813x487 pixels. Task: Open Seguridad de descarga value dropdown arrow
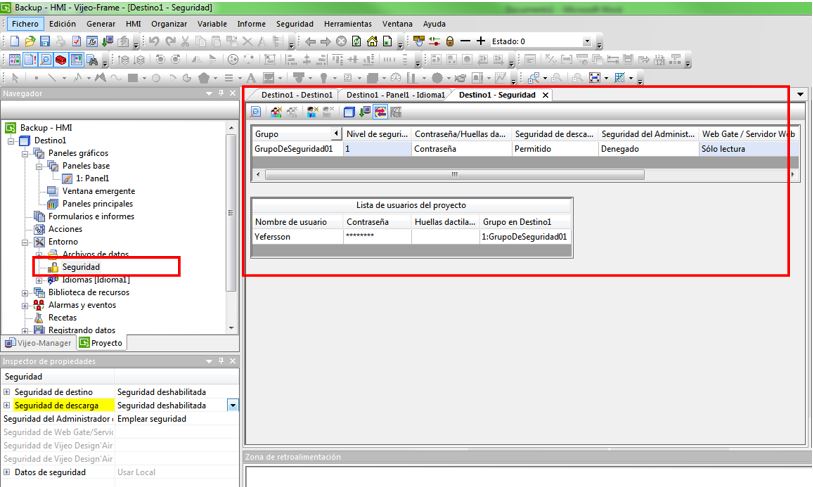pos(233,406)
